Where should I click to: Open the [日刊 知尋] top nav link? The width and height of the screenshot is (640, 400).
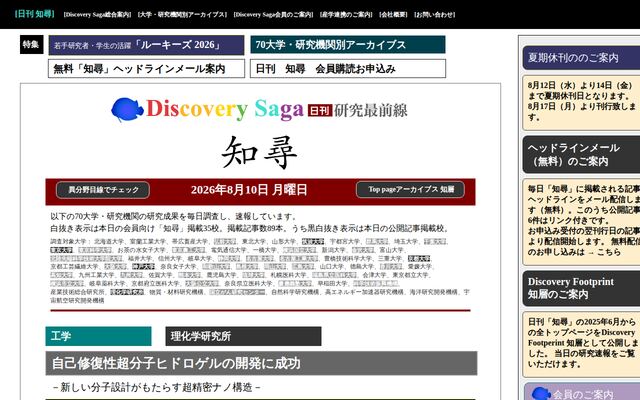[x=34, y=14]
